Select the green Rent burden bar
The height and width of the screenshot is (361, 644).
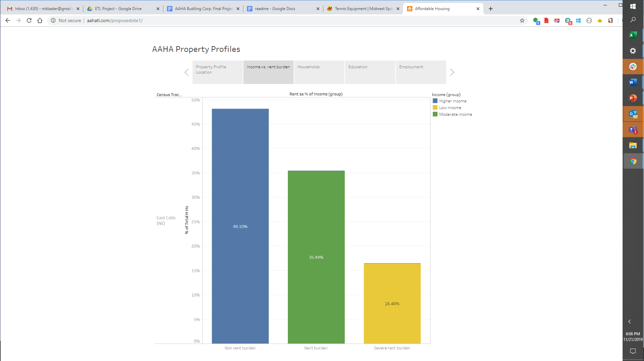(316, 257)
